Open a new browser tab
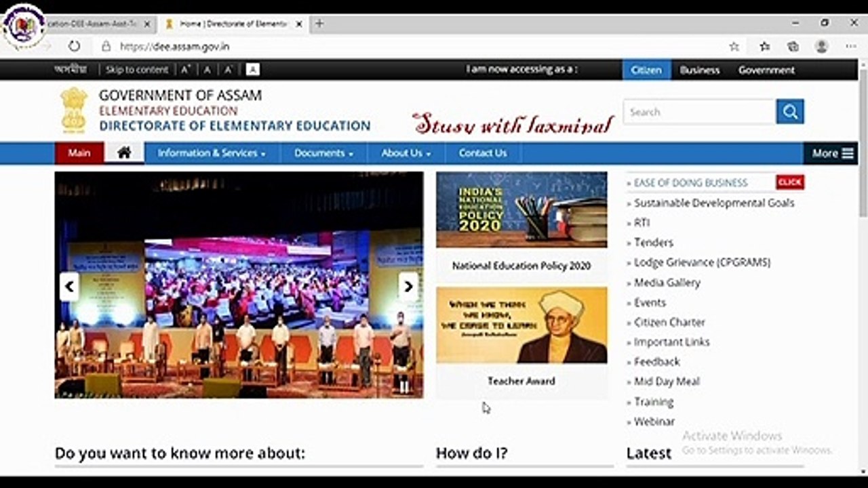The height and width of the screenshot is (488, 868). pyautogui.click(x=319, y=23)
